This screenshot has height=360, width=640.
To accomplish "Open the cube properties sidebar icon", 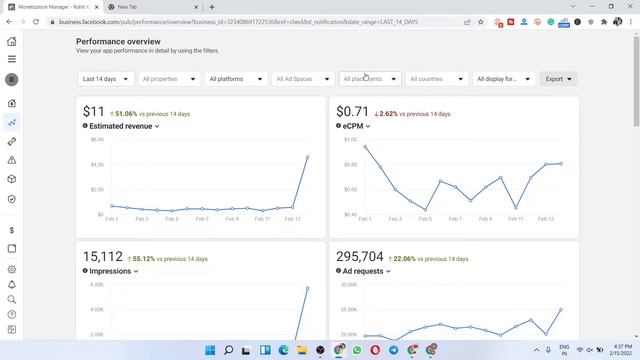I will click(12, 179).
